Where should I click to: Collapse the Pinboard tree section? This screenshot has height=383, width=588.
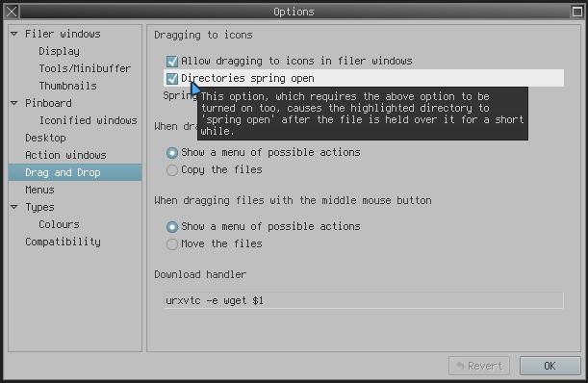(x=14, y=103)
